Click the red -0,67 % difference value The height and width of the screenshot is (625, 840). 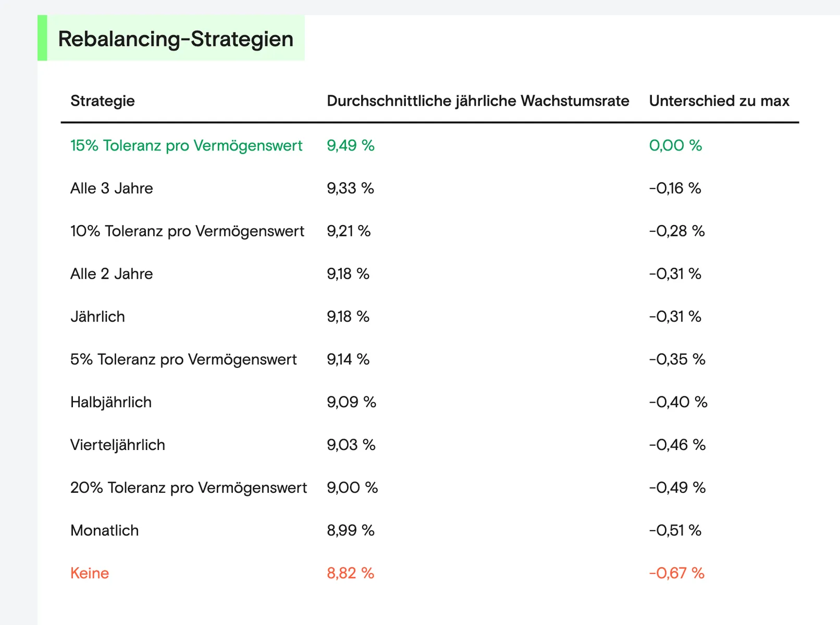(676, 573)
